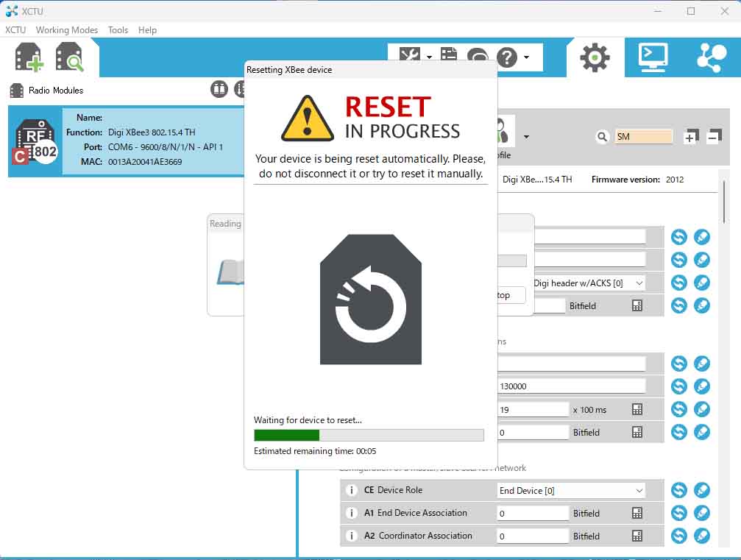The height and width of the screenshot is (560, 741).
Task: Minimize the XCTU window
Action: [x=658, y=11]
